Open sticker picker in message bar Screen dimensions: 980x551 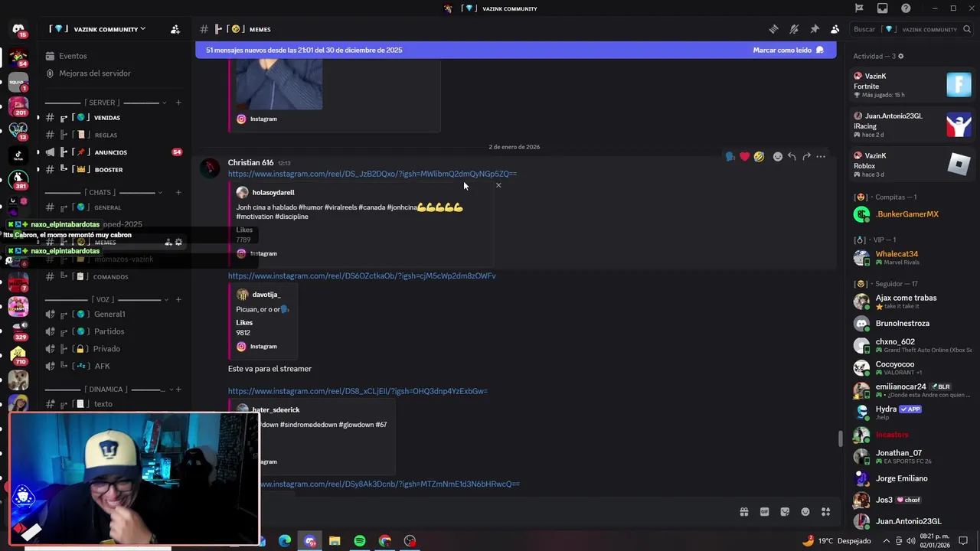click(785, 512)
